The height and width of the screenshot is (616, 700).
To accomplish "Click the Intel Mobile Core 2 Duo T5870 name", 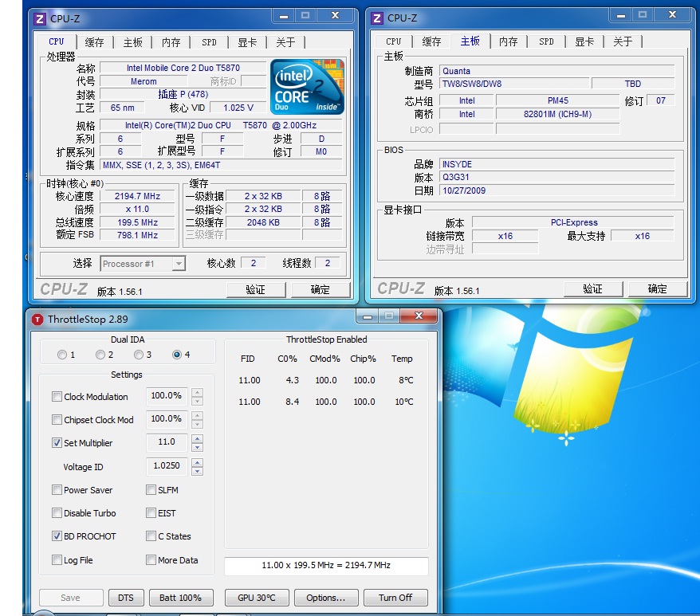I will click(x=183, y=68).
